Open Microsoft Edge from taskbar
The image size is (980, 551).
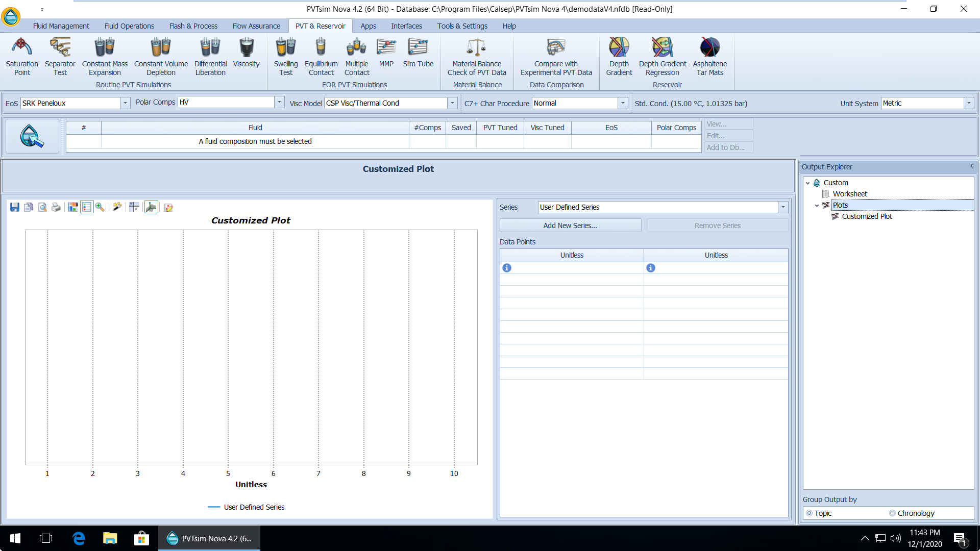79,538
